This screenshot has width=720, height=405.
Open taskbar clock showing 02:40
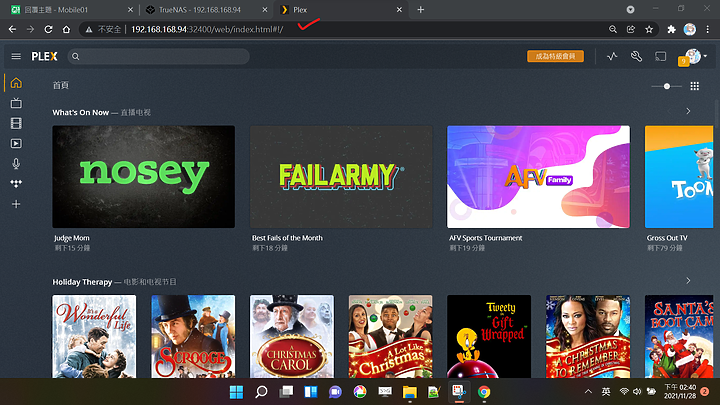[680, 391]
